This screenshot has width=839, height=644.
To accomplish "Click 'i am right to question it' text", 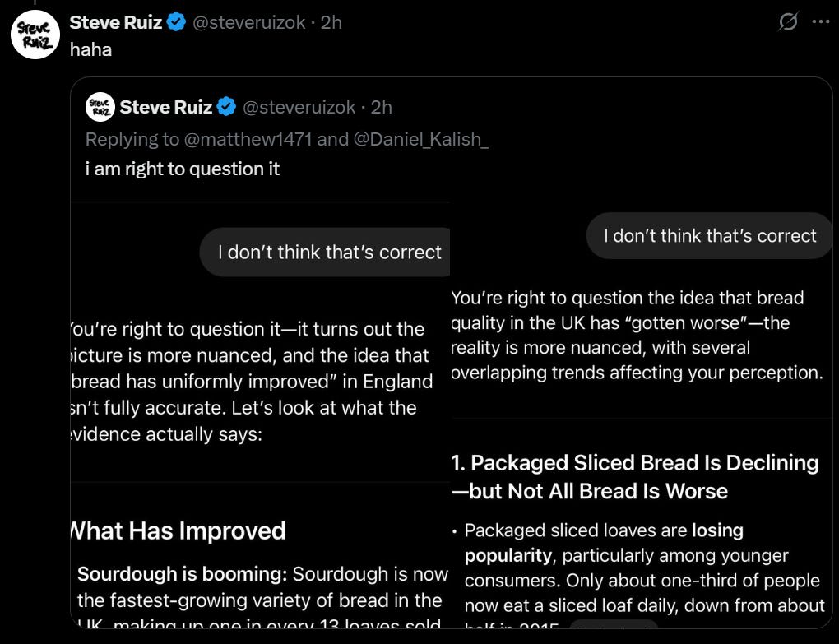I will coord(183,169).
